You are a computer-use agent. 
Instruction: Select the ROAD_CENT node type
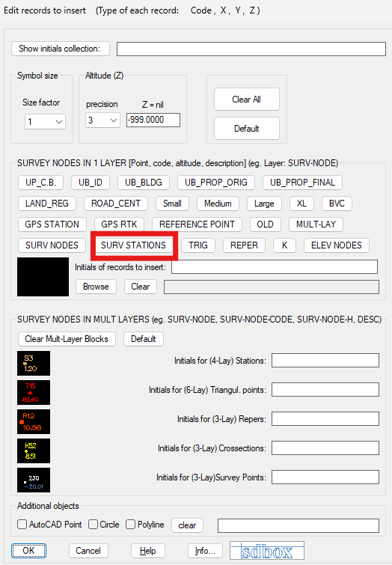click(x=116, y=204)
